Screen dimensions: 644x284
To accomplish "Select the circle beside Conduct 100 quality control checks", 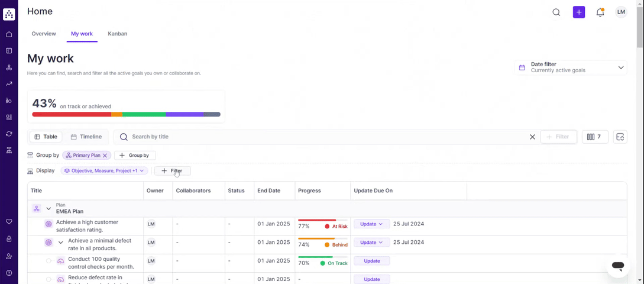I will (48, 261).
